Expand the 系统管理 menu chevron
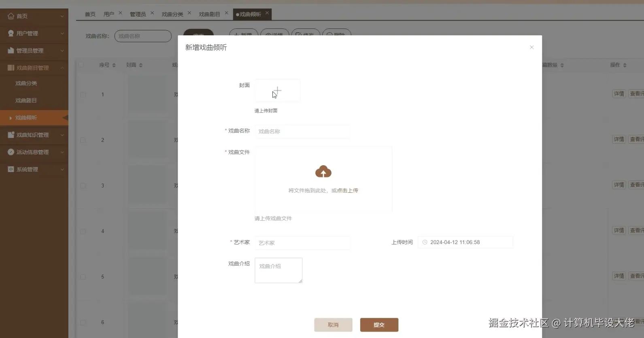The height and width of the screenshot is (338, 644). [62, 170]
